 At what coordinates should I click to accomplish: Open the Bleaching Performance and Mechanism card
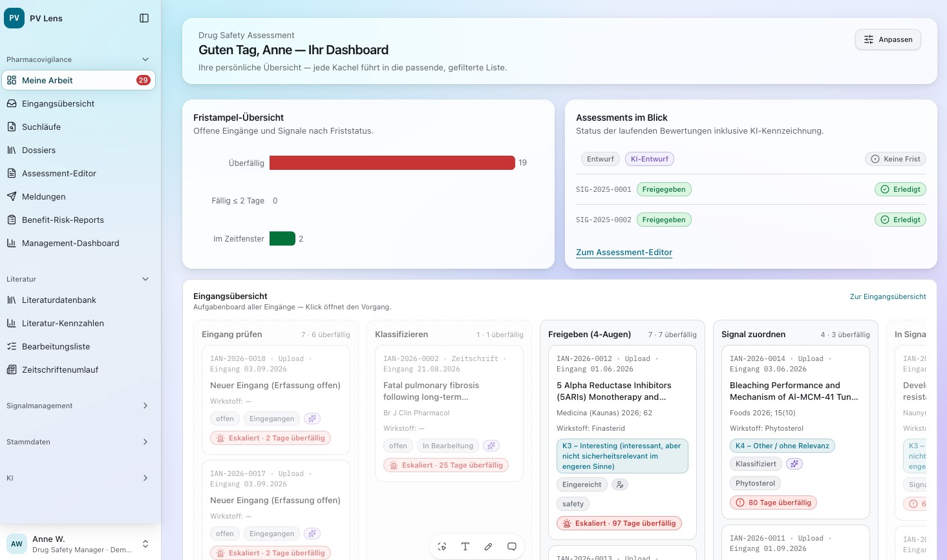tap(795, 431)
